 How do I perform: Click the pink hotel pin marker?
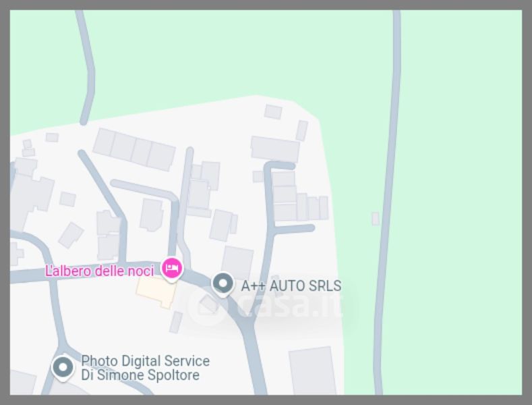tap(172, 269)
